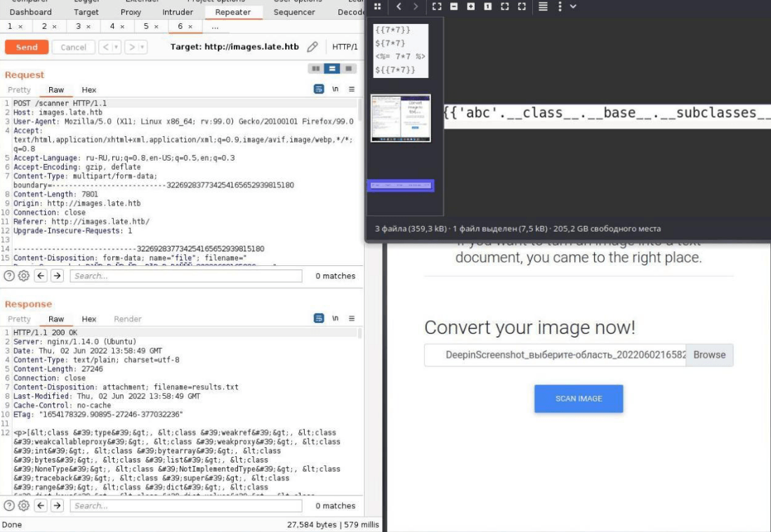
Task: Switch to the stacked horizontal layout view
Action: (x=332, y=69)
